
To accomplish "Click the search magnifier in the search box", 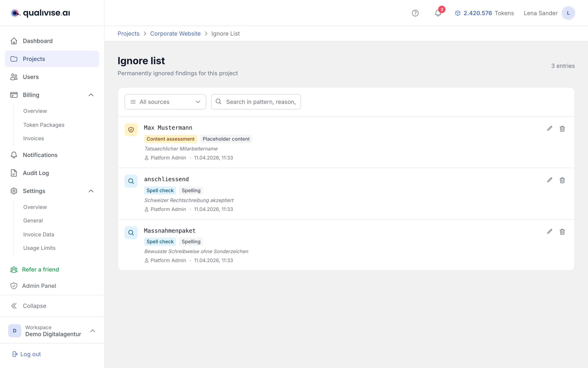I will click(x=218, y=101).
